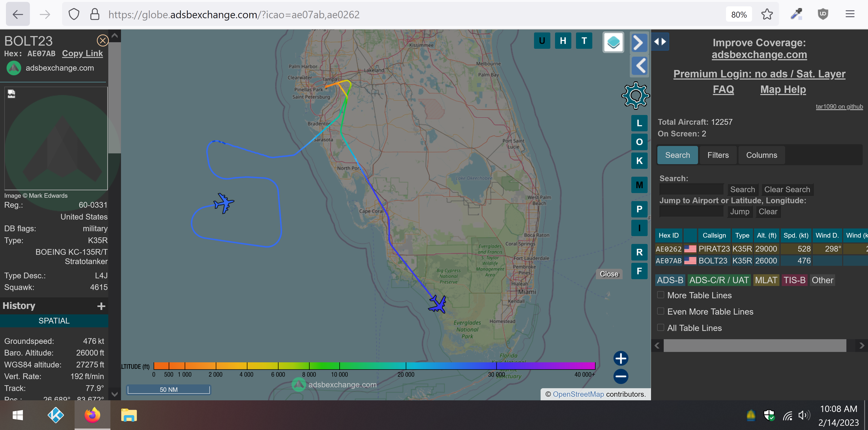Screen dimensions: 868x430
Task: Click the Clear Search button
Action: [x=787, y=189]
